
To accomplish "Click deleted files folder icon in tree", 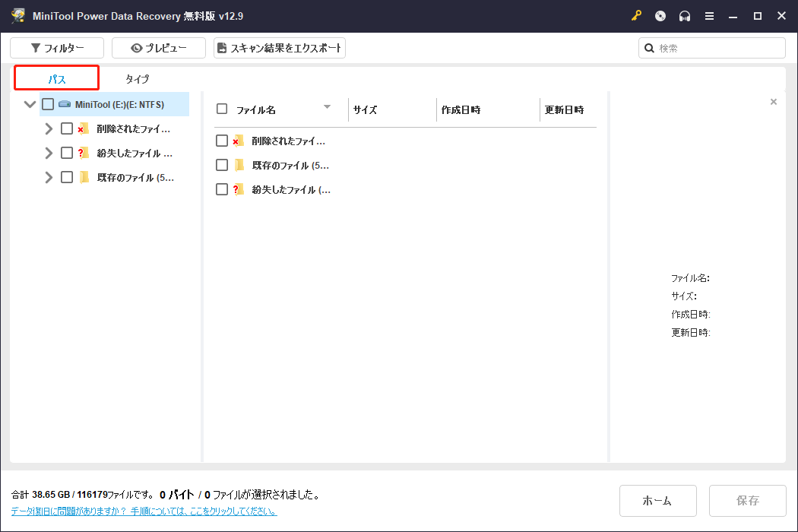I will coord(84,128).
